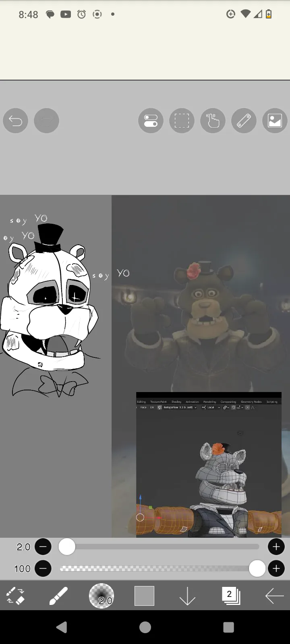
Task: Tap the alarm clock status icon
Action: pyautogui.click(x=81, y=14)
